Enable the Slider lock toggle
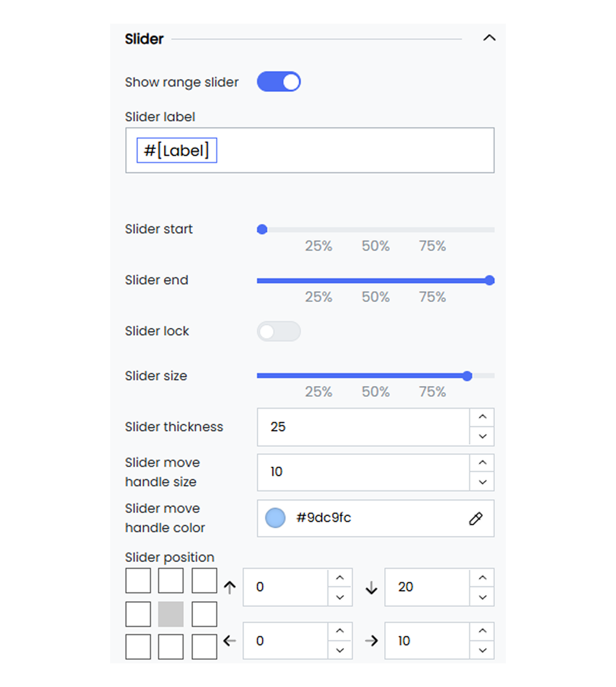This screenshot has height=687, width=616. click(278, 331)
